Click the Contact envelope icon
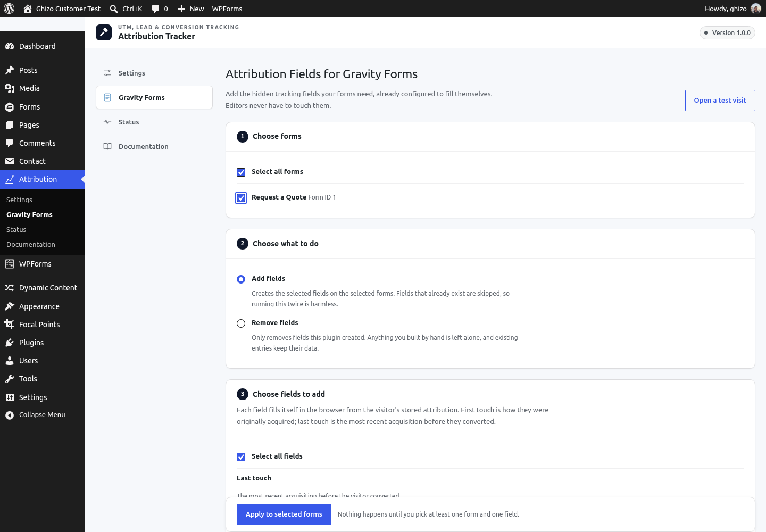Screen dimensions: 766x532 (10, 161)
